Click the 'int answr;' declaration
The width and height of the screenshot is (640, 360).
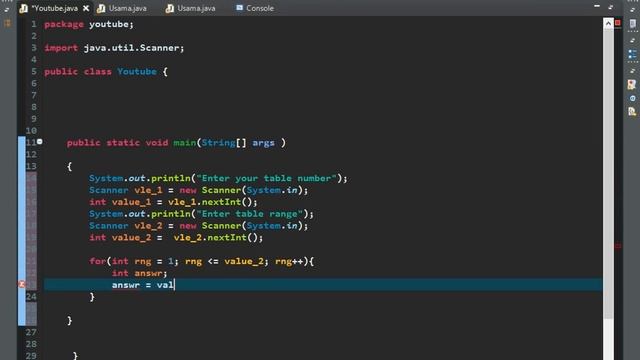tap(139, 273)
